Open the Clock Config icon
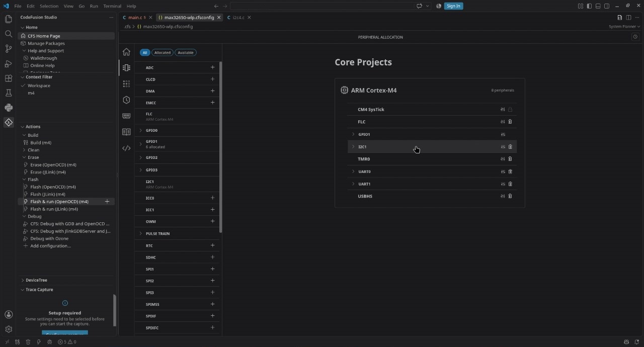The height and width of the screenshot is (347, 644). click(x=126, y=100)
